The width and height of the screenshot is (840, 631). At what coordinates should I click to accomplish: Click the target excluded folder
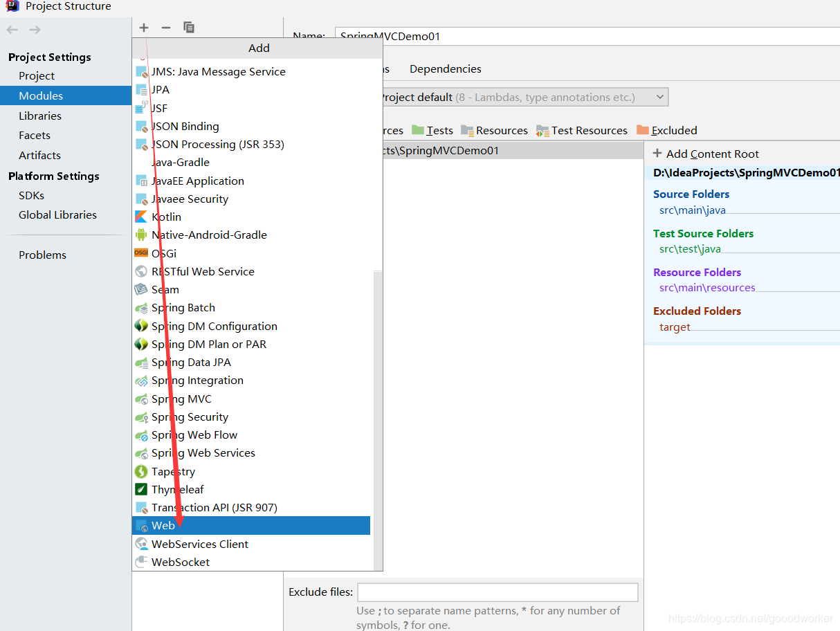pos(675,327)
